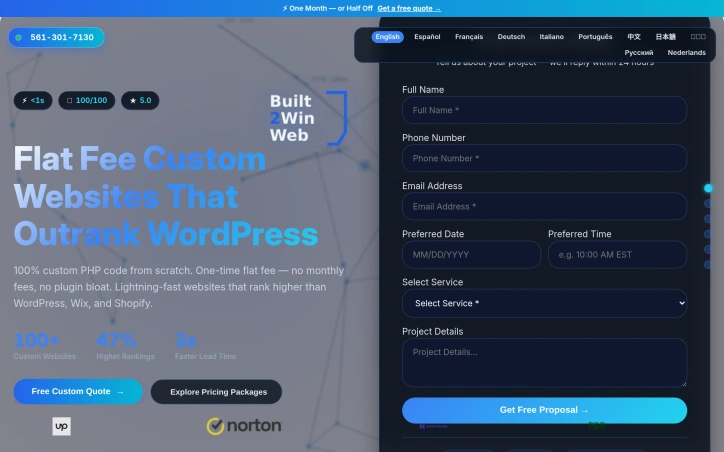This screenshot has height=452, width=724.
Task: Switch language to Nederlands
Action: 686,53
